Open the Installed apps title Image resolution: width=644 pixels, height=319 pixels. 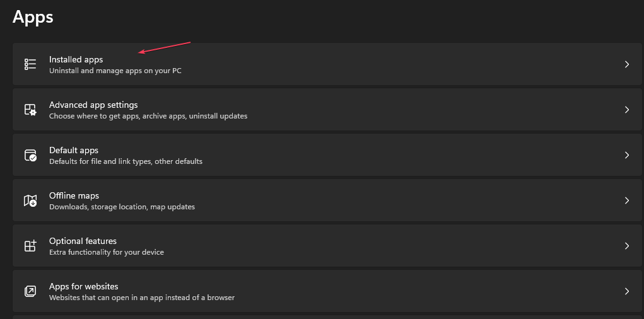(76, 59)
